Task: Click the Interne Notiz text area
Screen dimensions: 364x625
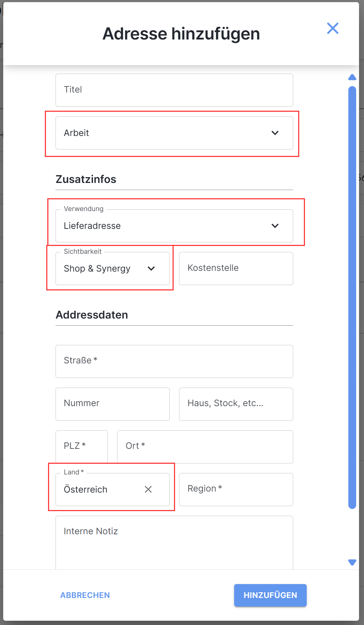Action: click(174, 543)
